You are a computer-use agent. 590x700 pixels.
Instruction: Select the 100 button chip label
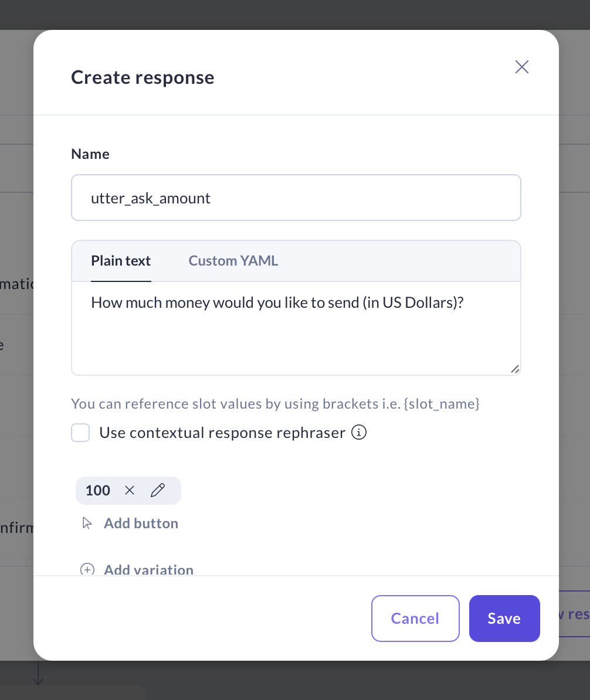98,491
